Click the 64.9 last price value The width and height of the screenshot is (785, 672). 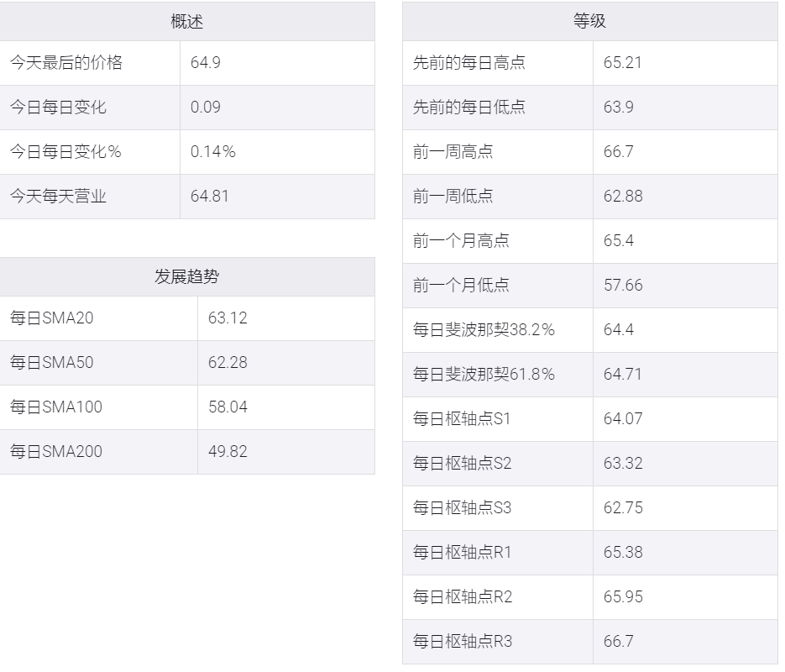(205, 63)
